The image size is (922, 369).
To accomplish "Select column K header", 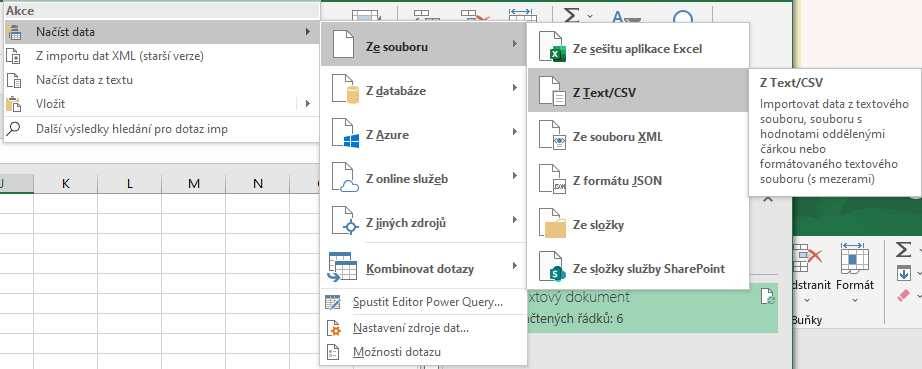I will pos(66,183).
